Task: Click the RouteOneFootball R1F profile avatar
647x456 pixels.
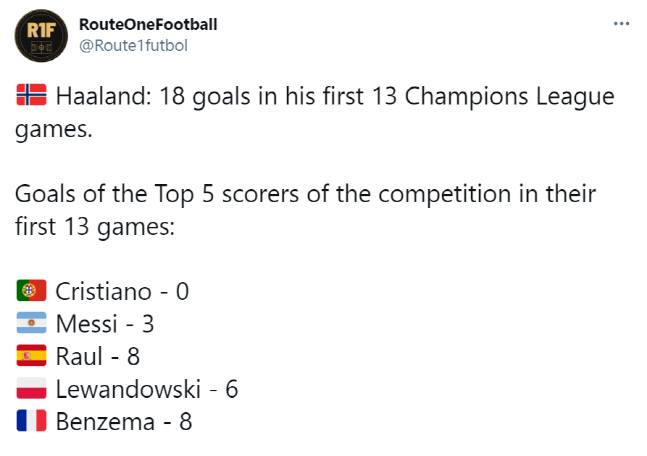Action: (x=40, y=38)
